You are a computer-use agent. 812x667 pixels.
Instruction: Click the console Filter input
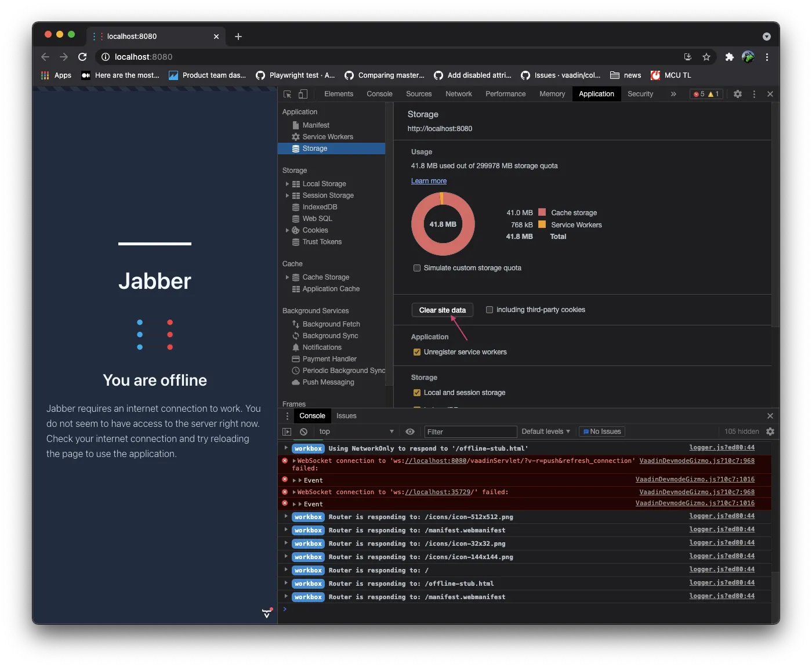click(x=470, y=432)
